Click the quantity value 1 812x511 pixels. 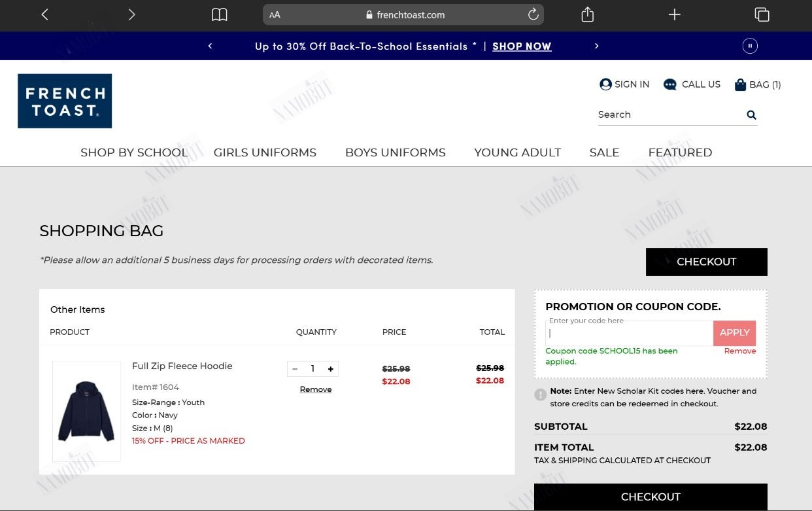313,369
